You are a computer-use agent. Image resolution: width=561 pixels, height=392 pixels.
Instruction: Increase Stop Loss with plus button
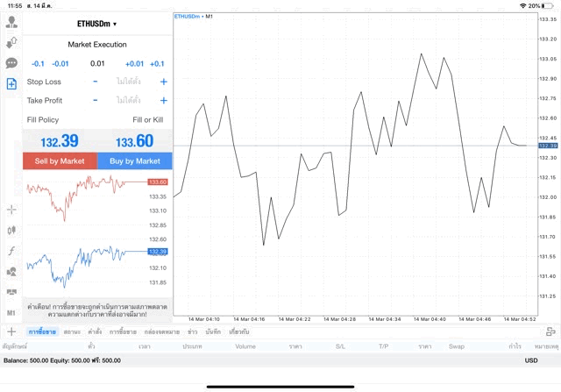coord(163,82)
